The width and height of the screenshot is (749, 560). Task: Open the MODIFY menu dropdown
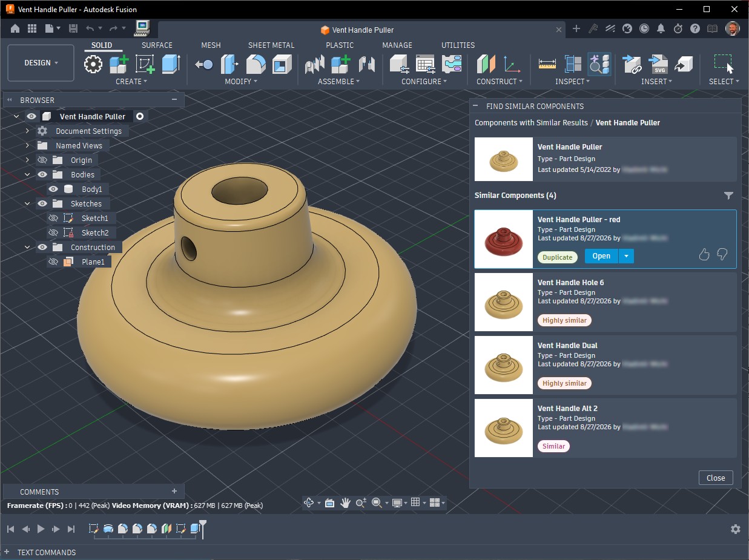coord(241,81)
